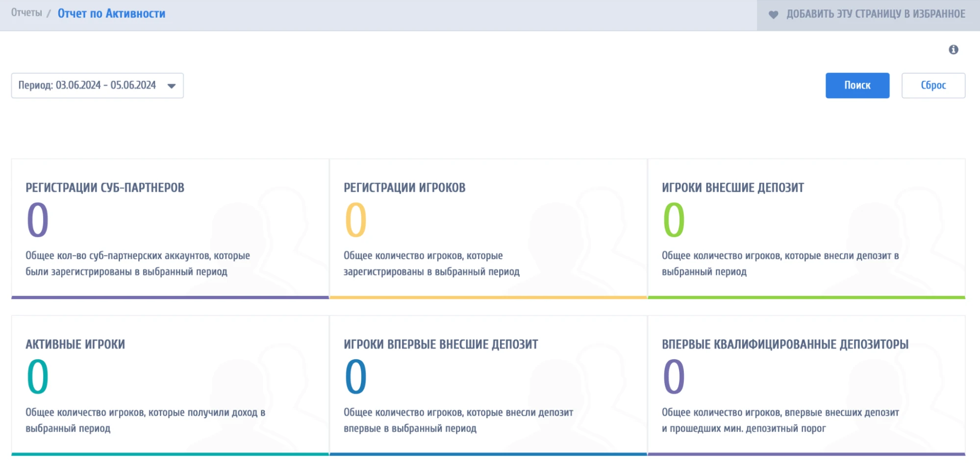Click the dropdown arrow beside period dates
The height and width of the screenshot is (465, 980).
(x=172, y=86)
